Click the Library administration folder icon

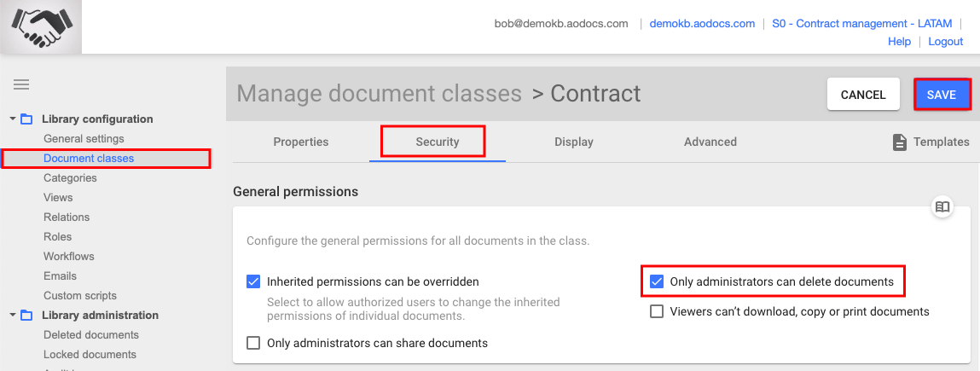coord(26,316)
